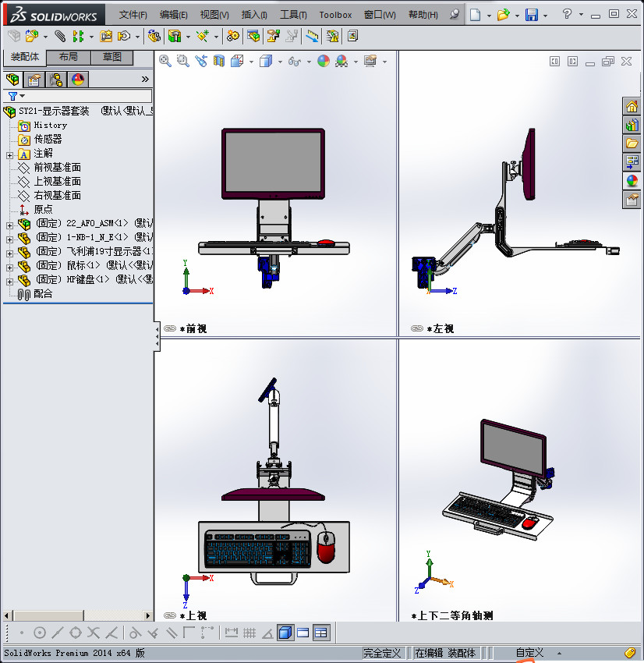This screenshot has width=644, height=663.
Task: Expand the 22_AFO_ASM<1> component node
Action: (9, 225)
